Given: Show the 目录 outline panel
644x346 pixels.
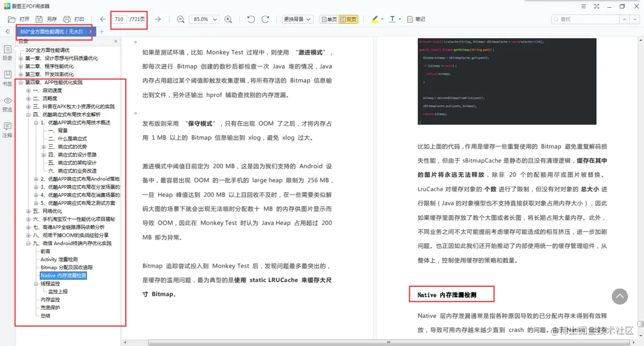Looking at the screenshot, I should 7,53.
